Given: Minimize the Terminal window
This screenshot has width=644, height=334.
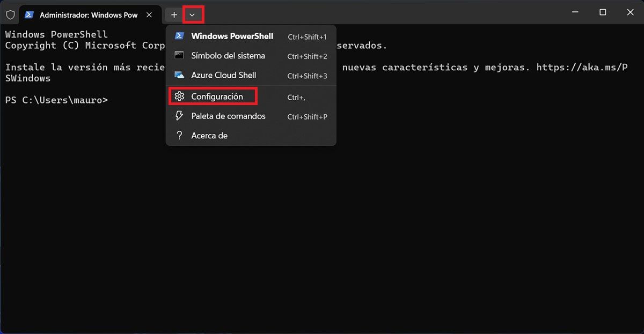Looking at the screenshot, I should pos(575,12).
